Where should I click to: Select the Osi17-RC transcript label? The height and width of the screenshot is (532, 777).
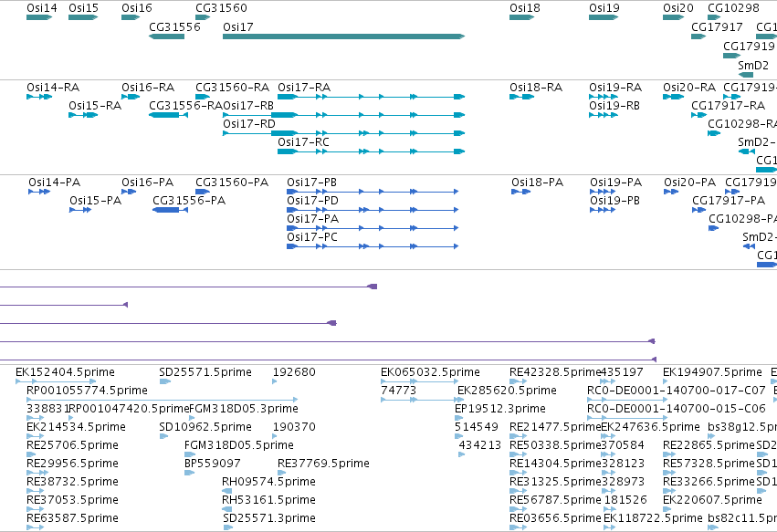(x=303, y=142)
